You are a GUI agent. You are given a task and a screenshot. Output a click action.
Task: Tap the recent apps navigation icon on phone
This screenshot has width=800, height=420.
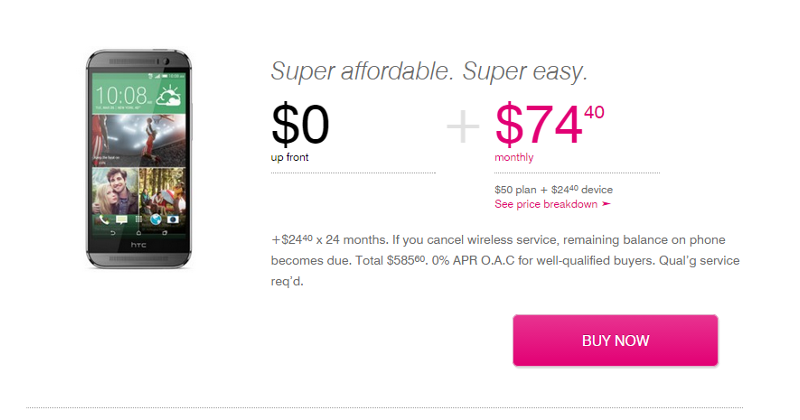point(164,233)
